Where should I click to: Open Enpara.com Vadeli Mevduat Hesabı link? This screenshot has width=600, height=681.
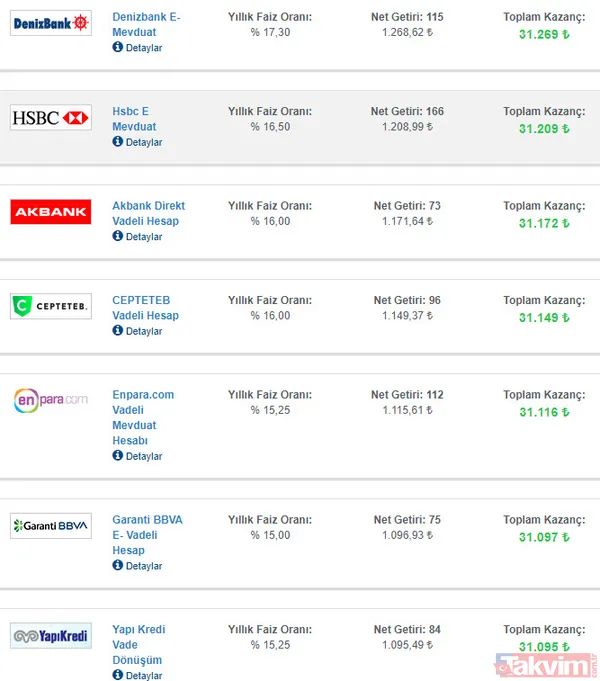[140, 417]
